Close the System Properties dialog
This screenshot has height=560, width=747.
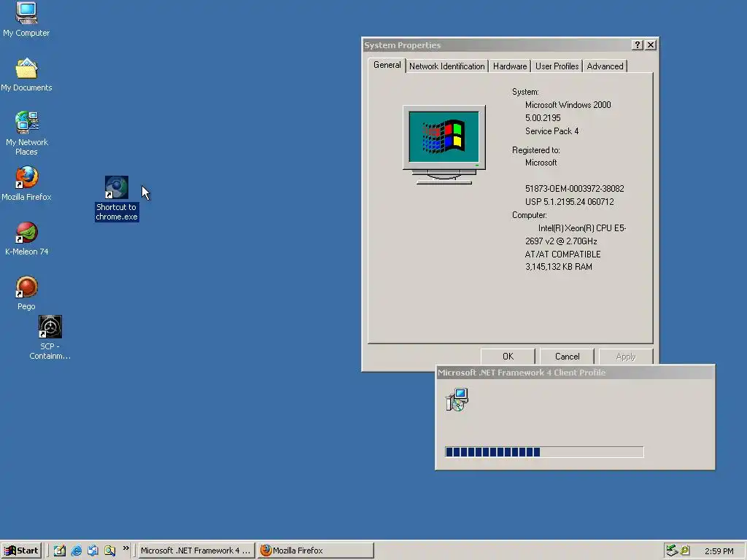651,44
